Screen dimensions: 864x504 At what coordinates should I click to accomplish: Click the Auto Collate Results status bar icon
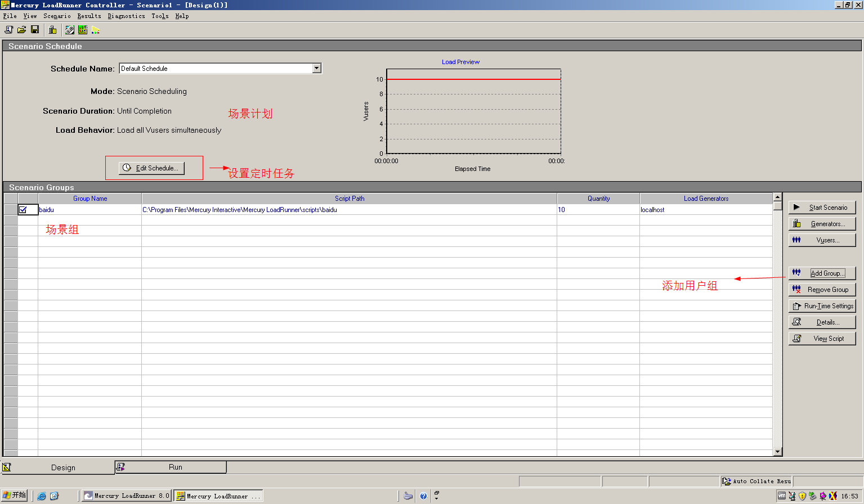coord(727,481)
